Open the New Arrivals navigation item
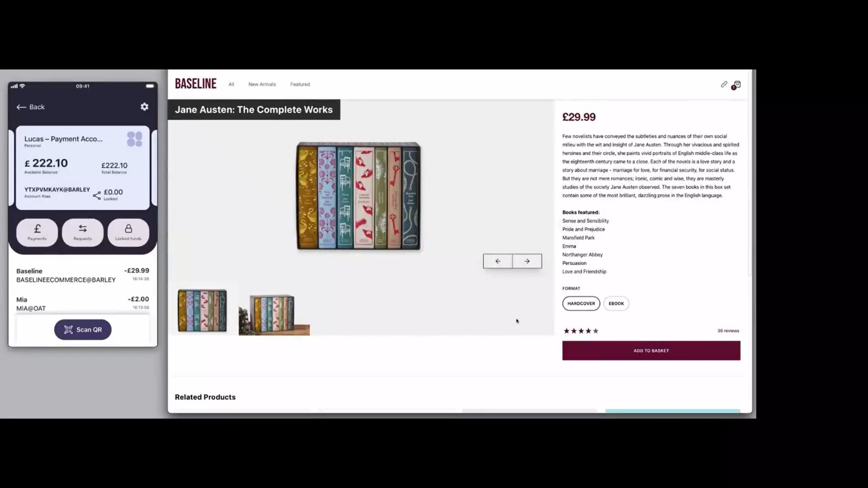The image size is (868, 488). (262, 84)
